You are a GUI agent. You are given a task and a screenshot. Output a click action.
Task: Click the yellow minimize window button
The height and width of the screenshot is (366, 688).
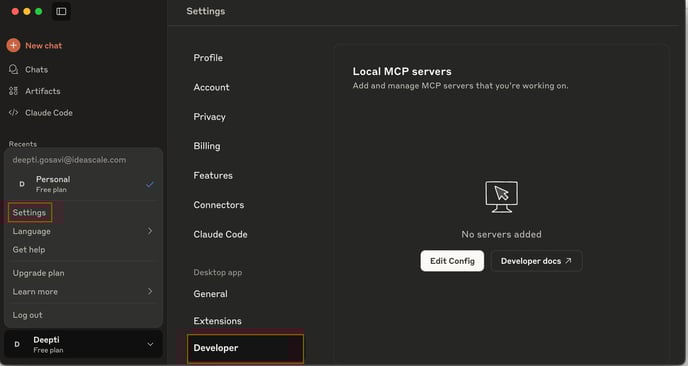27,11
